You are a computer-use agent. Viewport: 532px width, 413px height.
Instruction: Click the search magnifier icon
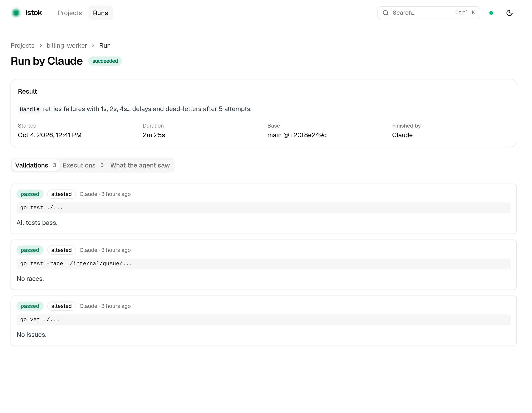[x=385, y=13]
